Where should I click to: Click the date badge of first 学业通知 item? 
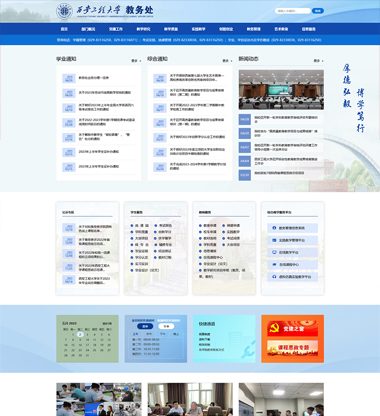coord(69,78)
